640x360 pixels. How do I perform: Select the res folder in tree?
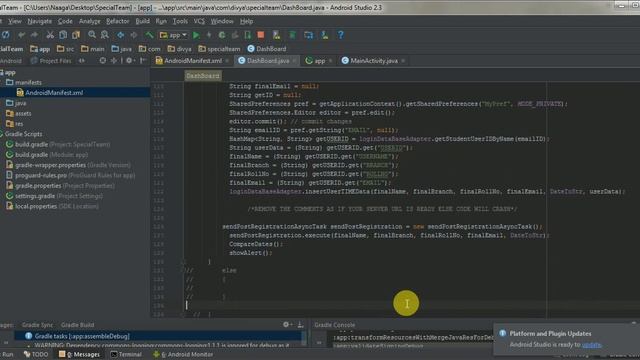tap(15, 124)
